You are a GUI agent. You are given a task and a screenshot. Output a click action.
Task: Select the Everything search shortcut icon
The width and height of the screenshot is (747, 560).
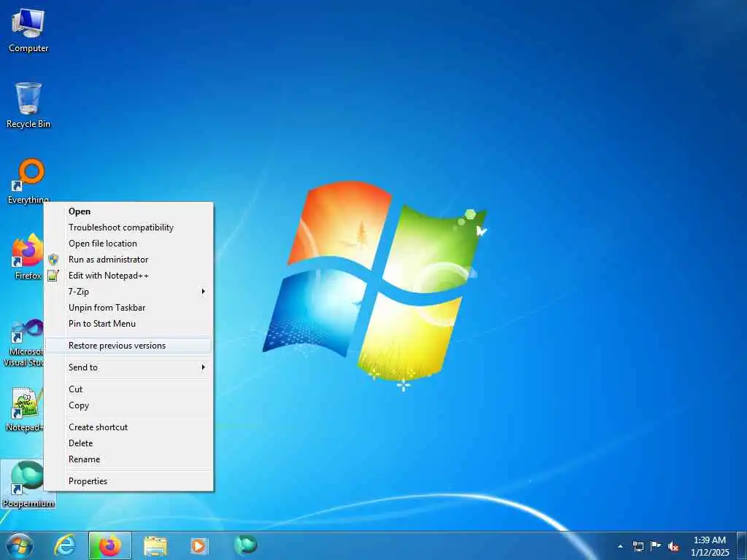click(28, 181)
